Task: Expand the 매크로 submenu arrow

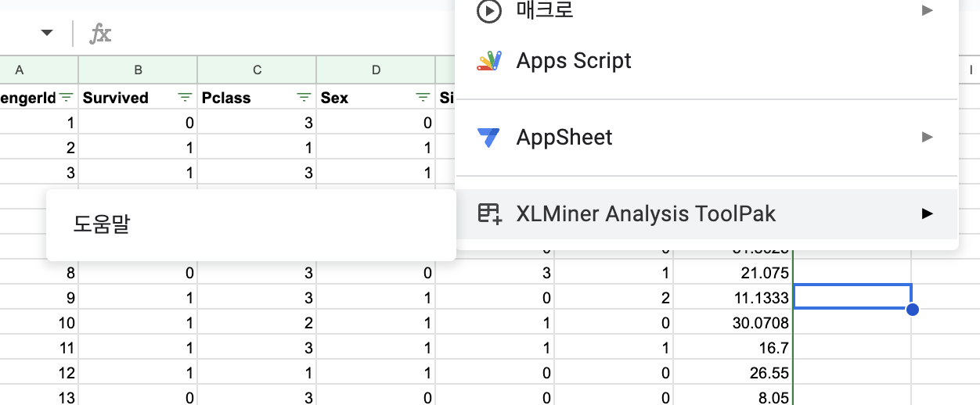Action: pos(928,11)
